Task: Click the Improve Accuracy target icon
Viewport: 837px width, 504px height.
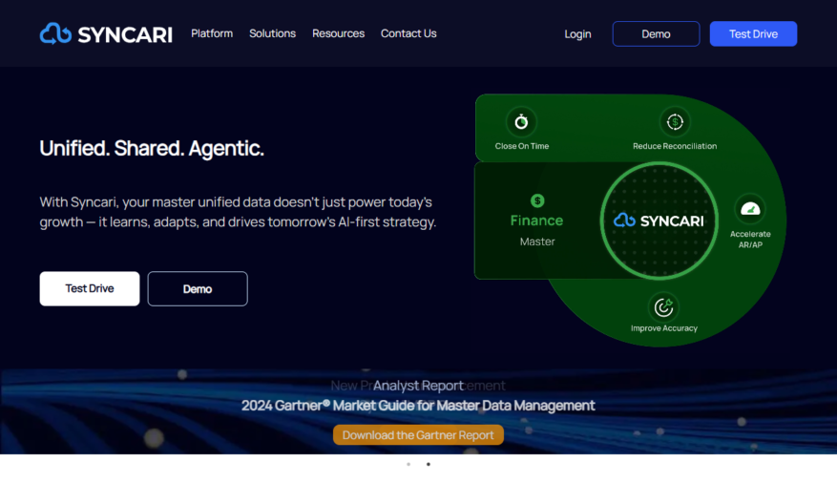Action: pos(663,307)
